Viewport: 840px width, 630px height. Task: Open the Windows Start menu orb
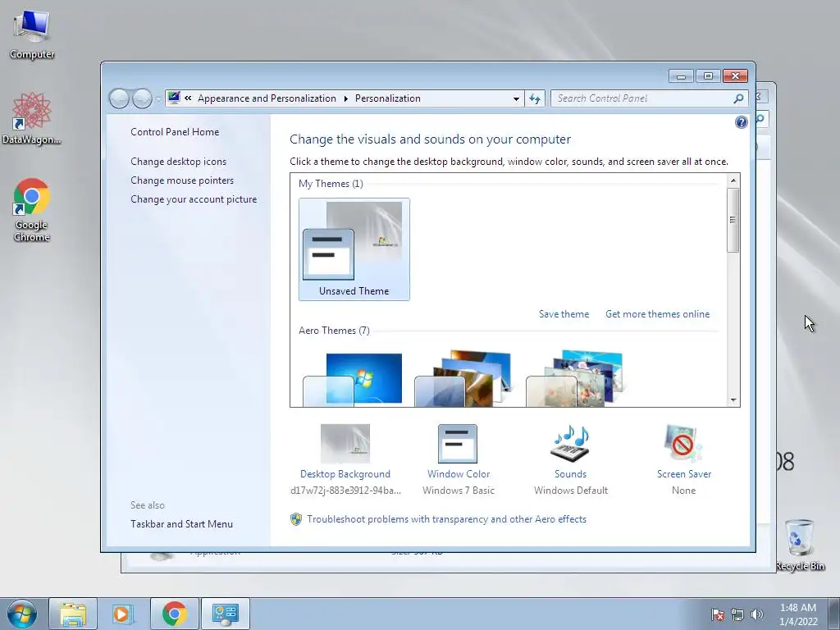click(21, 614)
